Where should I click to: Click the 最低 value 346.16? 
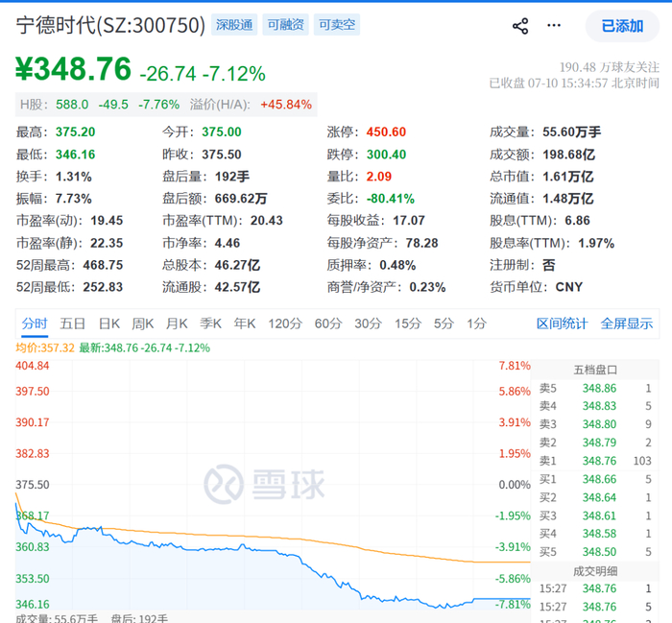(x=76, y=155)
